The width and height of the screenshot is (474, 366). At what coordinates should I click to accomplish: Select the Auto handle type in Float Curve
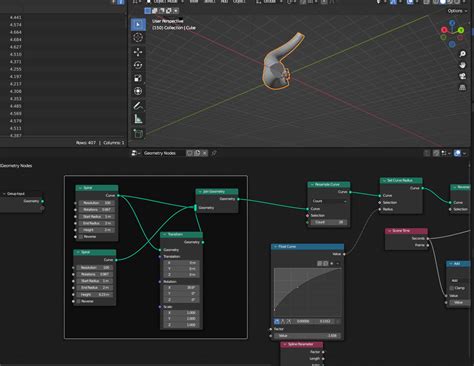277,321
